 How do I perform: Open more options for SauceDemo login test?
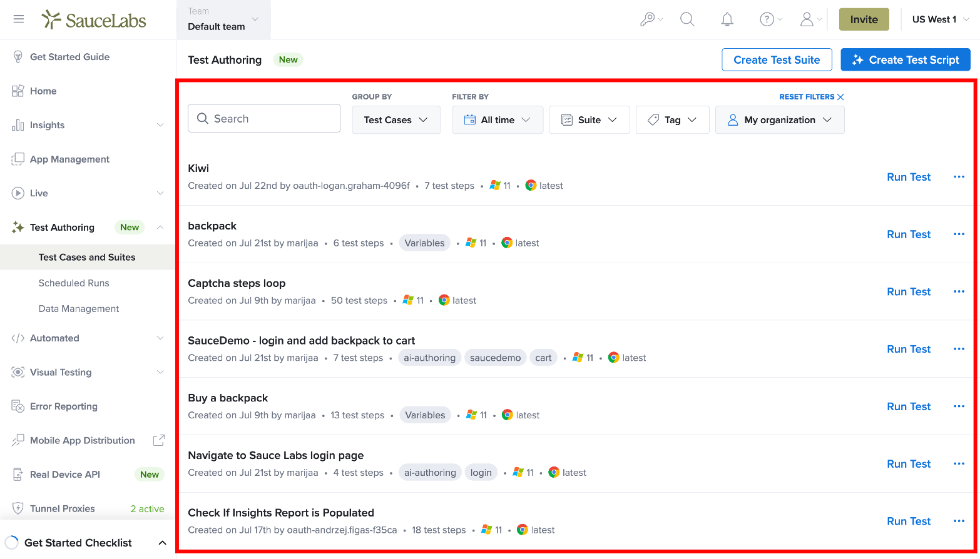pyautogui.click(x=959, y=349)
